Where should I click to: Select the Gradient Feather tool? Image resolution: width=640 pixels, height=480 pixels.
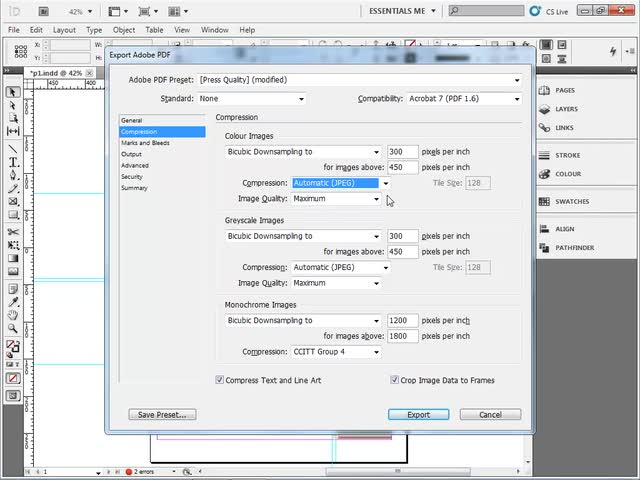[x=13, y=271]
